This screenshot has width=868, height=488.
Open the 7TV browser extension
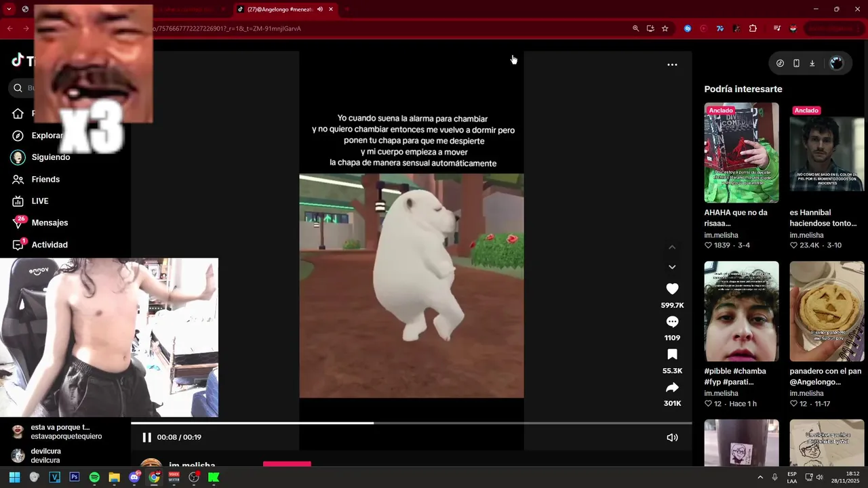click(719, 28)
